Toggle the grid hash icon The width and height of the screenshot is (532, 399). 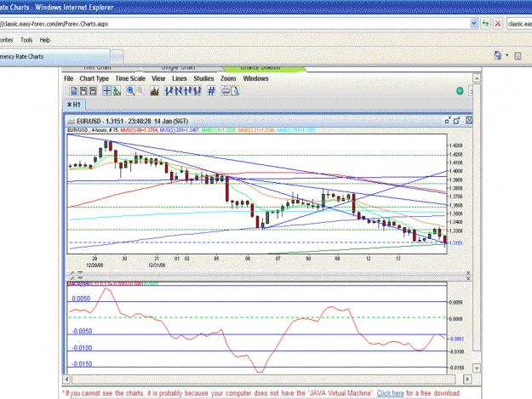(x=211, y=91)
